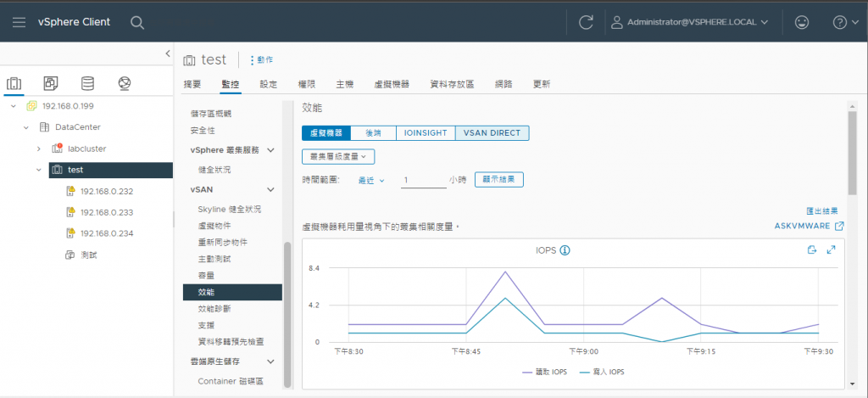
Task: Collapse the test cluster tree node
Action: click(x=39, y=171)
